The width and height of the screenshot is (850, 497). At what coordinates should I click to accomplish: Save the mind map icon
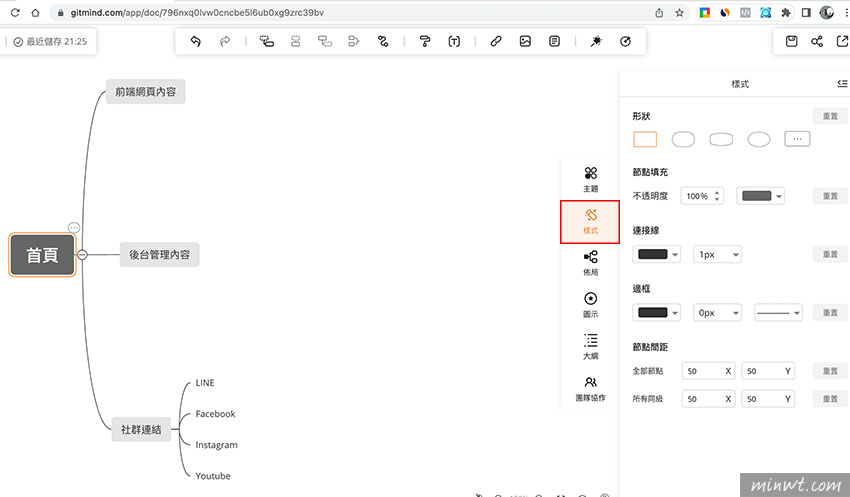coord(791,41)
